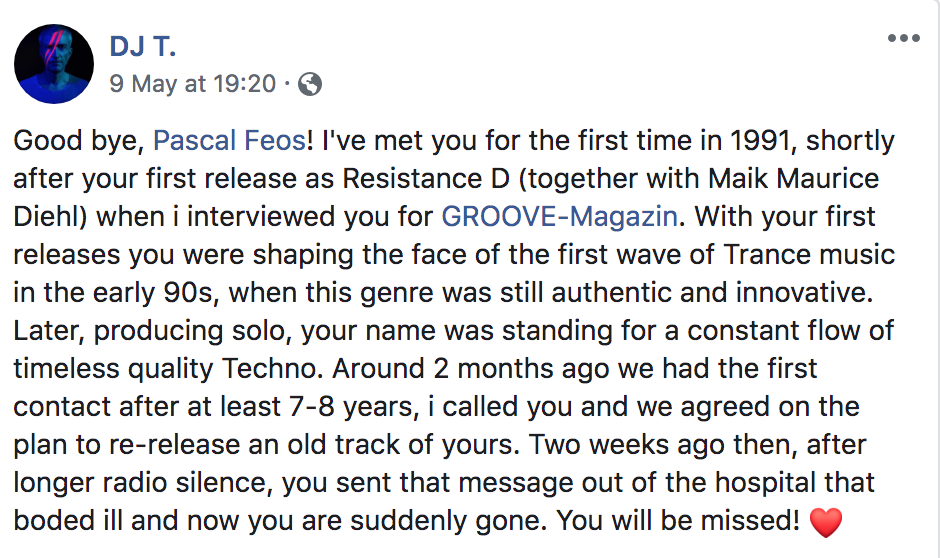
Task: Open the three-dot post options menu
Action: pos(903,38)
